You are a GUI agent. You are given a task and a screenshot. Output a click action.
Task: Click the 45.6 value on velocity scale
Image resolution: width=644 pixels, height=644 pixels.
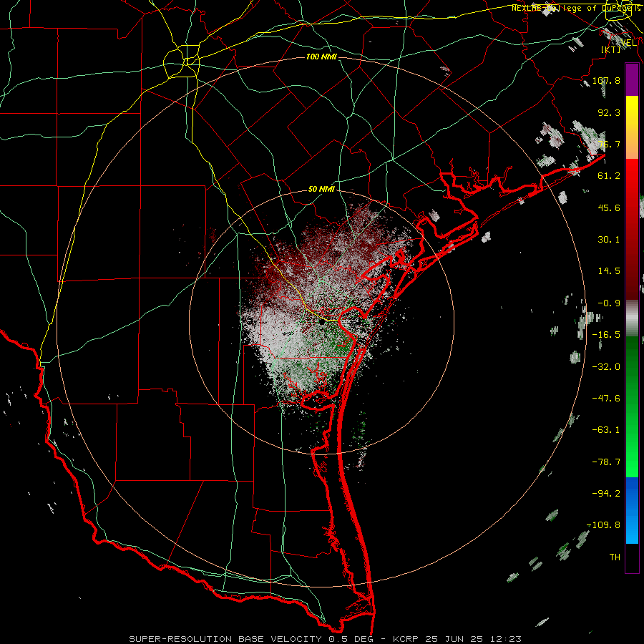tap(609, 208)
